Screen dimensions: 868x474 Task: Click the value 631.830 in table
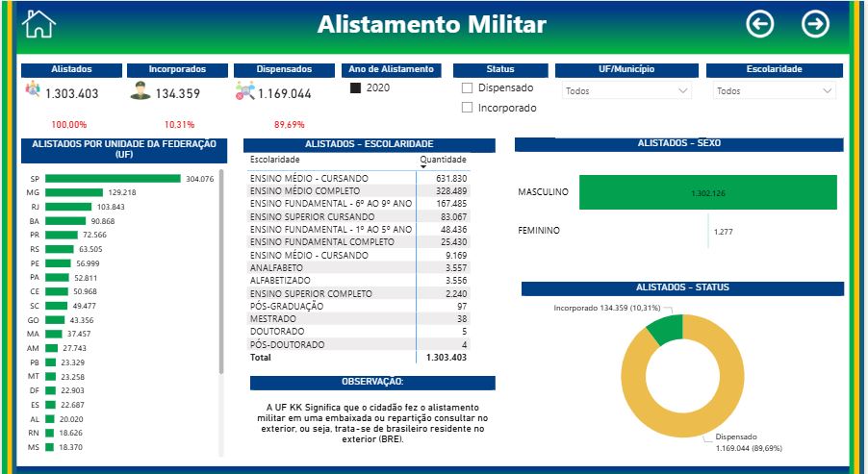pyautogui.click(x=451, y=179)
